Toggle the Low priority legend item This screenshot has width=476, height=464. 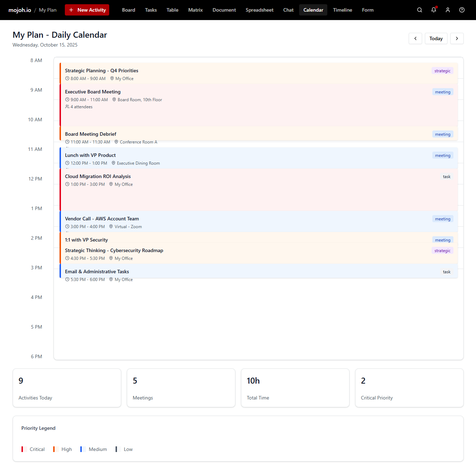coord(124,449)
